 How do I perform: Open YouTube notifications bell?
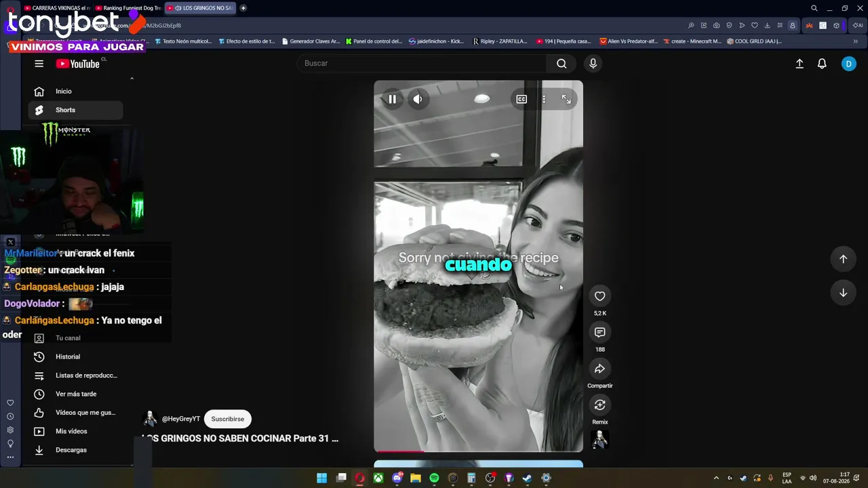point(822,64)
